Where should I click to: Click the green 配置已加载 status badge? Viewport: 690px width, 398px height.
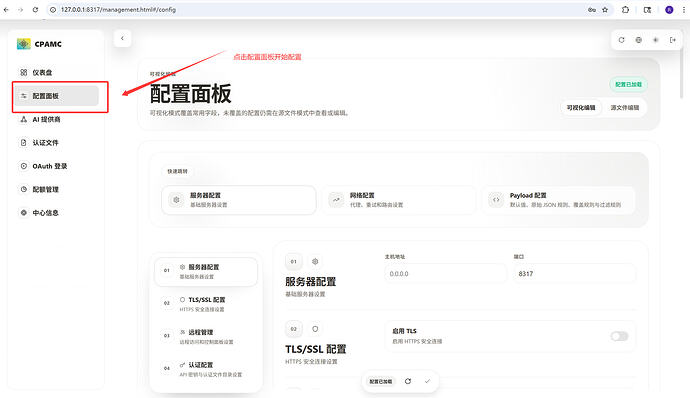(628, 84)
